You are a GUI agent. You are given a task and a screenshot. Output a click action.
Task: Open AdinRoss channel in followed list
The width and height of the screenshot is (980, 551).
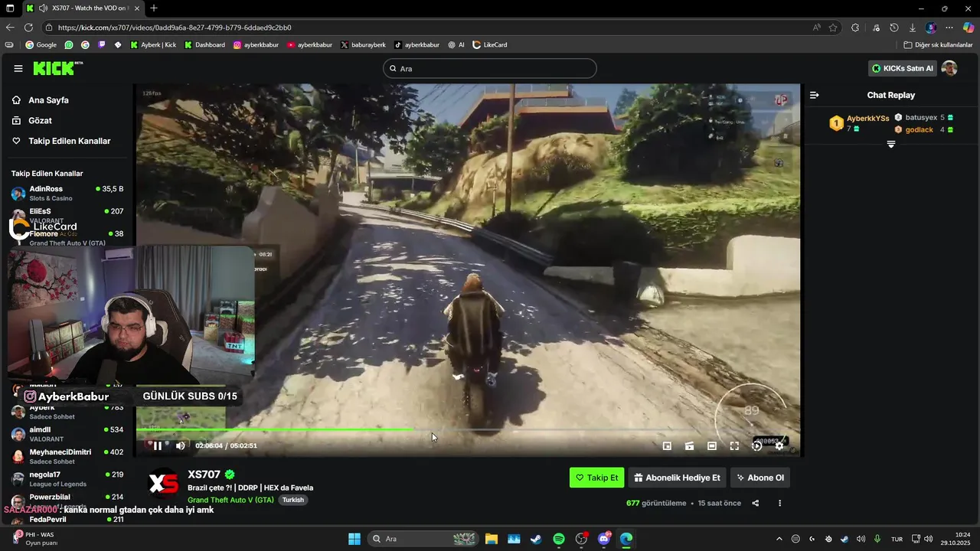67,193
